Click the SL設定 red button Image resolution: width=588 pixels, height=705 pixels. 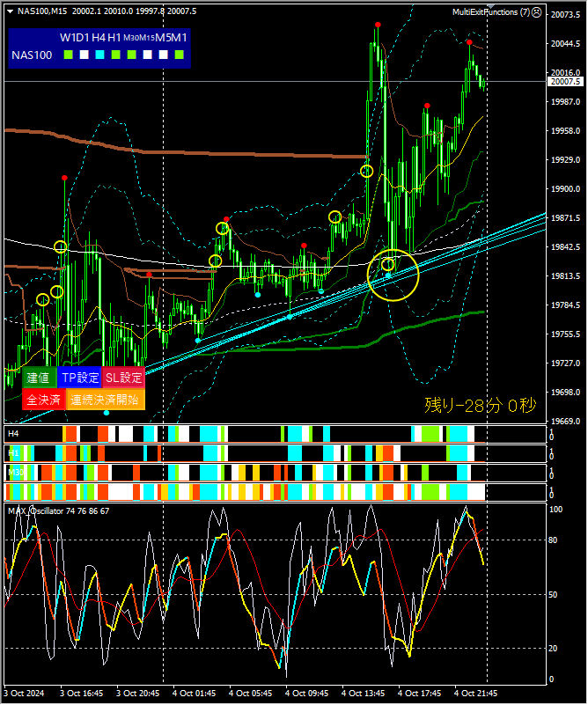124,378
